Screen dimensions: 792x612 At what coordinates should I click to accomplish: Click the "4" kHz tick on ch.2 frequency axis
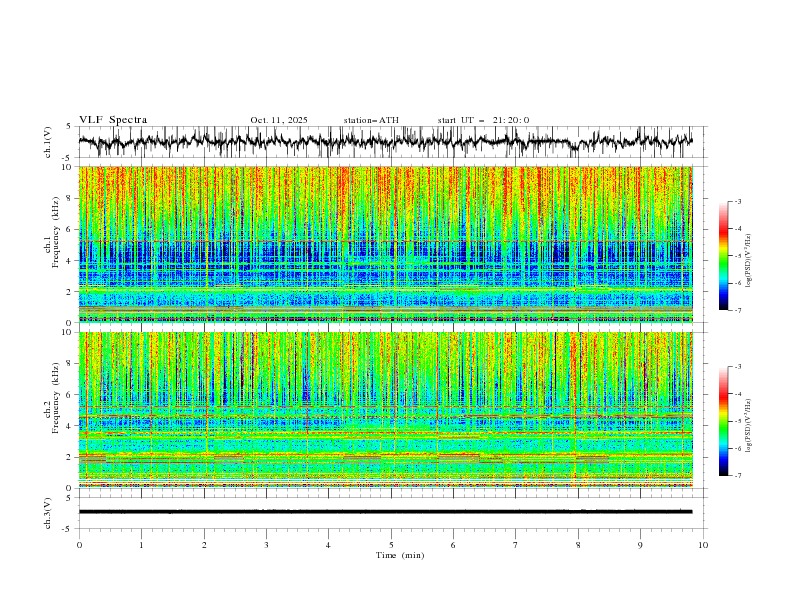(x=70, y=426)
